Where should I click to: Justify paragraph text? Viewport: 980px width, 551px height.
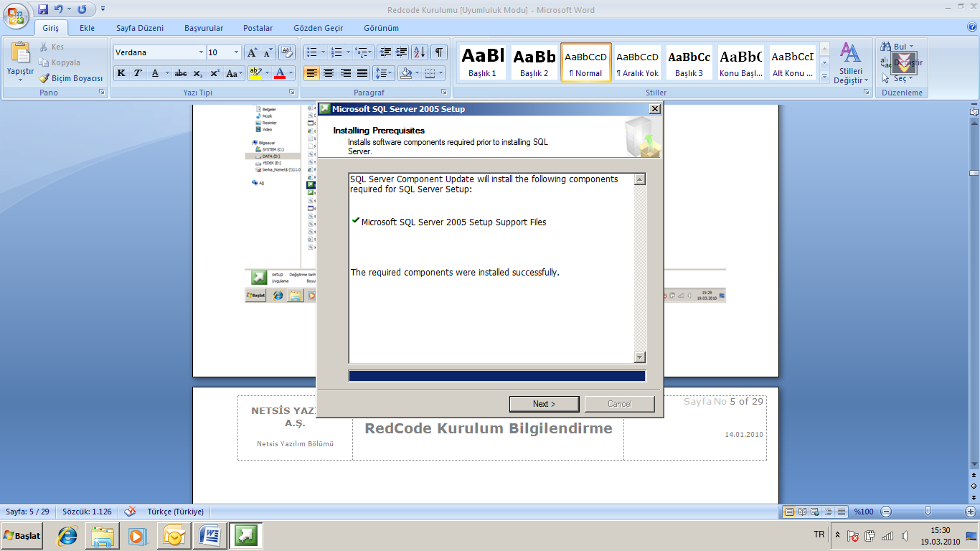(x=363, y=73)
